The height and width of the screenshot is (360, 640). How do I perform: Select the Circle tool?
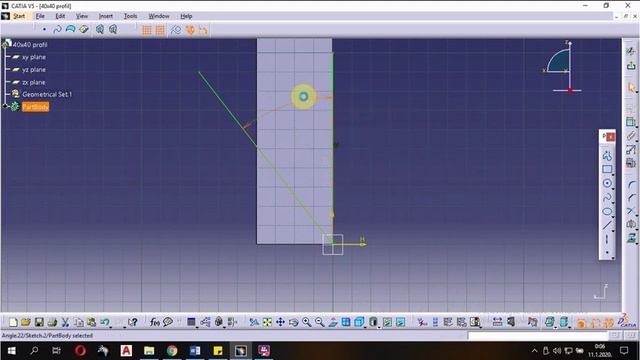[607, 183]
